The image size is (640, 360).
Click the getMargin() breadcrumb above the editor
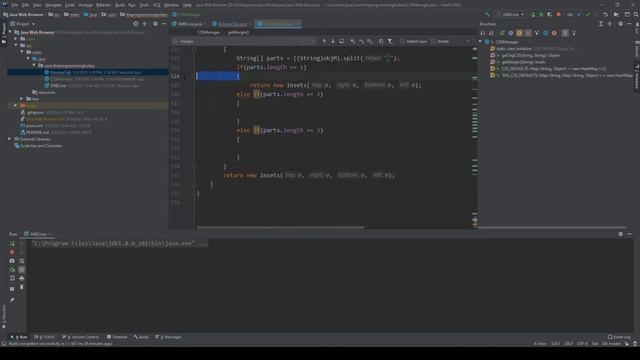click(x=238, y=32)
